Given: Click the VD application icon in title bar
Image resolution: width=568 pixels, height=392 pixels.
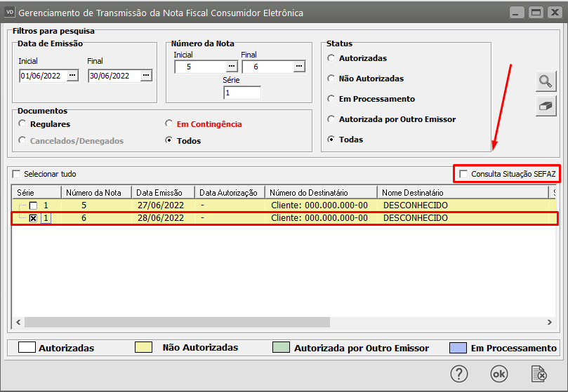Looking at the screenshot, I should click(x=10, y=13).
